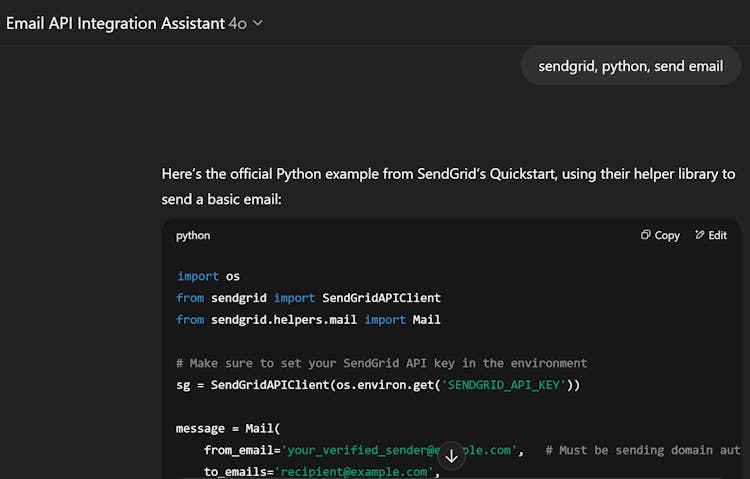Viewport: 750px width, 479px height.
Task: Click the 'recipient@example.com' string
Action: (x=357, y=472)
